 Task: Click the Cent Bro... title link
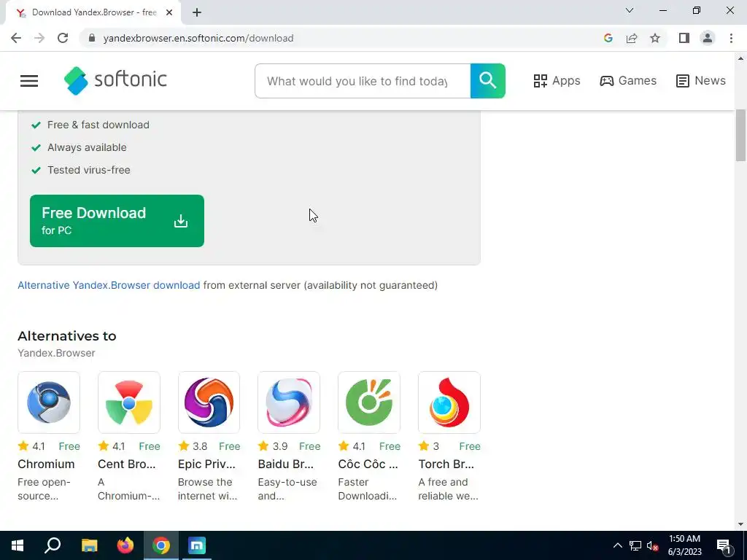(x=127, y=464)
